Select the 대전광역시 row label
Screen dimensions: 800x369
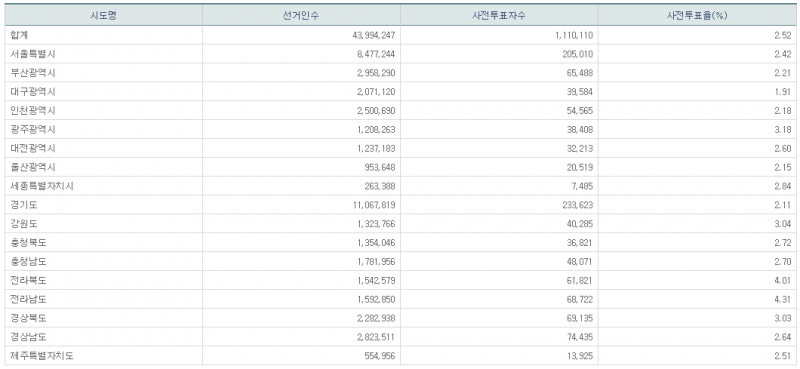(x=33, y=149)
